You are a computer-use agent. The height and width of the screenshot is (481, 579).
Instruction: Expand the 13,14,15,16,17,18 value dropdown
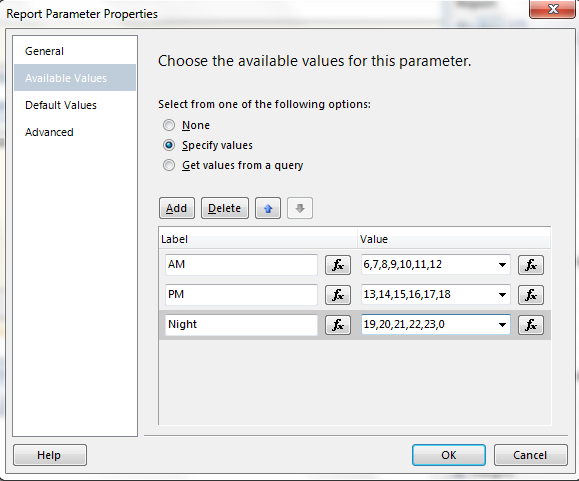[502, 295]
